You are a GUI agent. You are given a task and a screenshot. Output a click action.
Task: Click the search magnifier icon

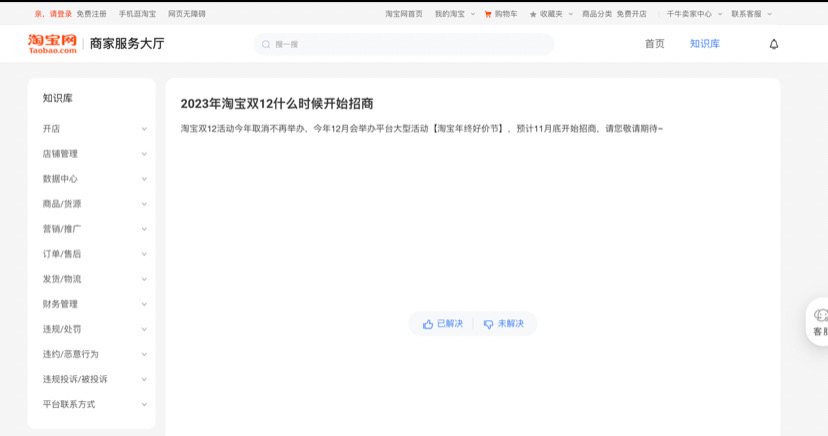[x=266, y=44]
